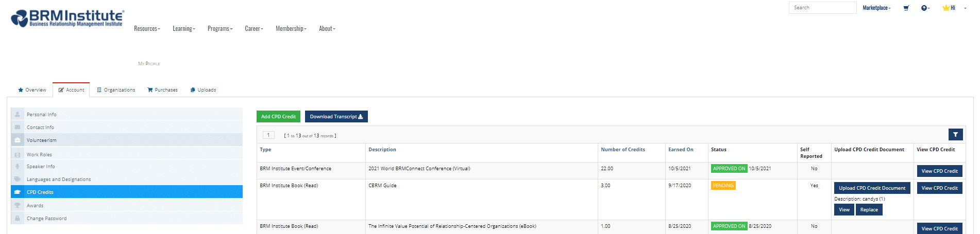The image size is (980, 234).
Task: Select Personal Info in the sidebar
Action: point(127,114)
